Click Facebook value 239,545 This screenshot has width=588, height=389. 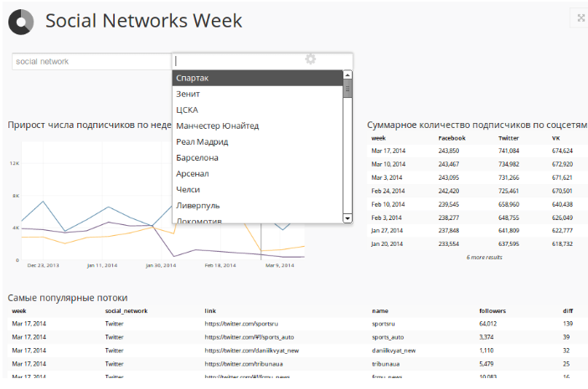pyautogui.click(x=448, y=204)
